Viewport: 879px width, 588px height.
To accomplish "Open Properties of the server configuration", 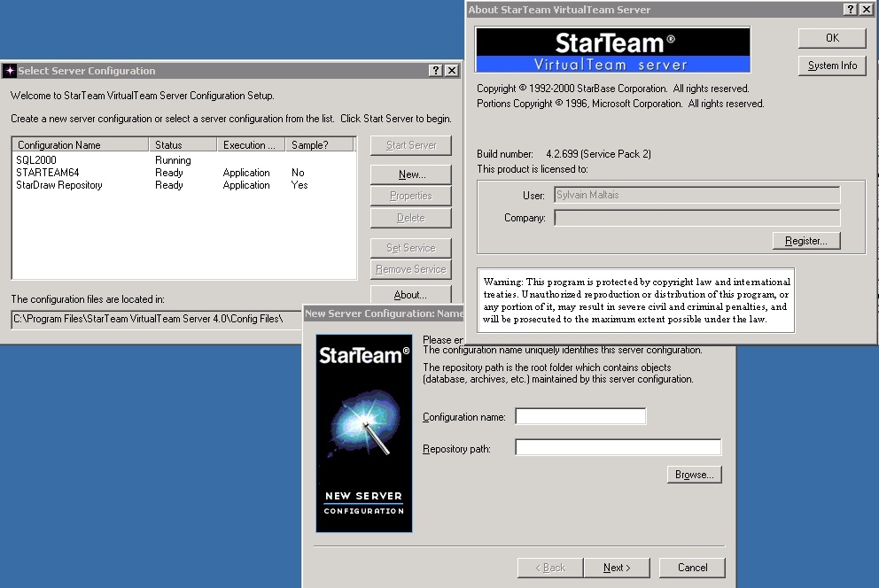I will click(x=411, y=196).
